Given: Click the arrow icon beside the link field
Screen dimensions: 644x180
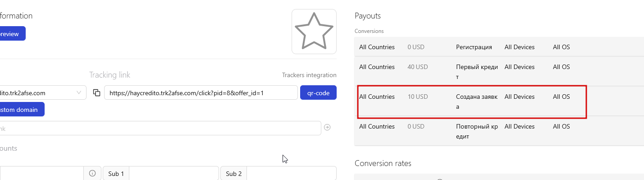Looking at the screenshot, I should coord(327,128).
